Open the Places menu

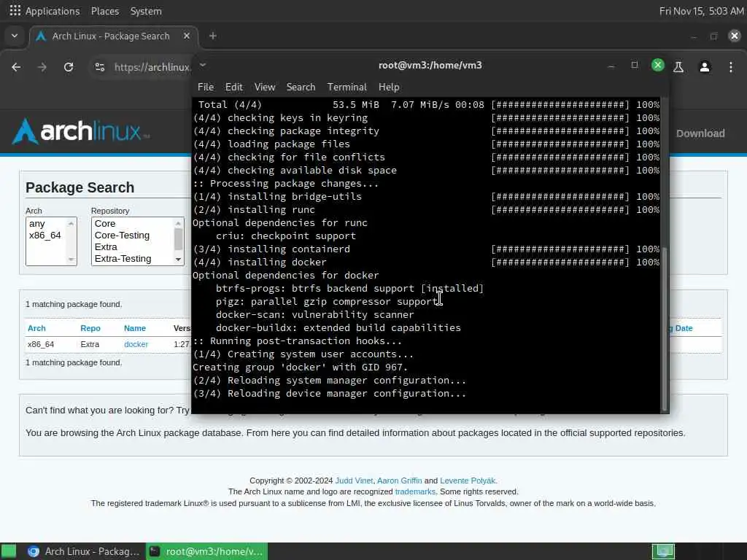pyautogui.click(x=105, y=11)
